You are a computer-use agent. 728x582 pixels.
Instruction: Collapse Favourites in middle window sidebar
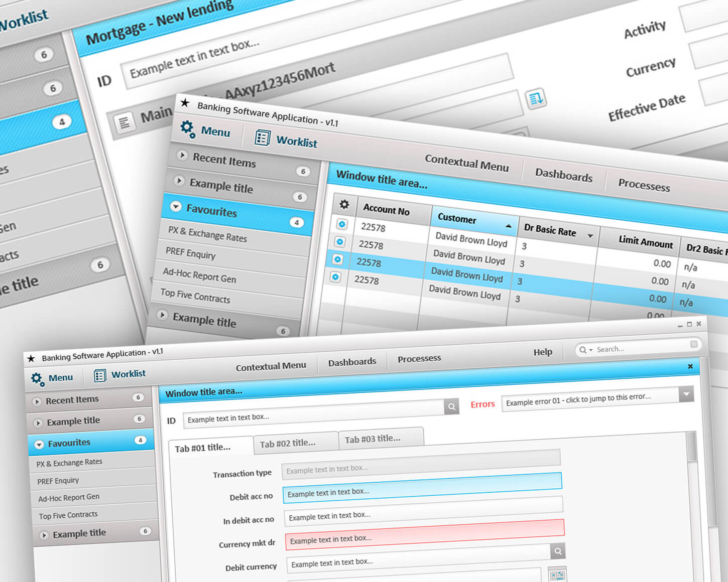point(176,206)
